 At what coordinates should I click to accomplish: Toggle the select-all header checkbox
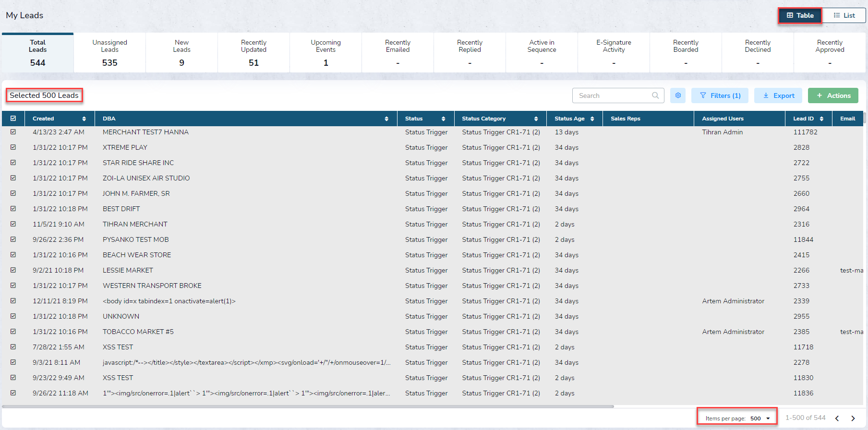13,119
